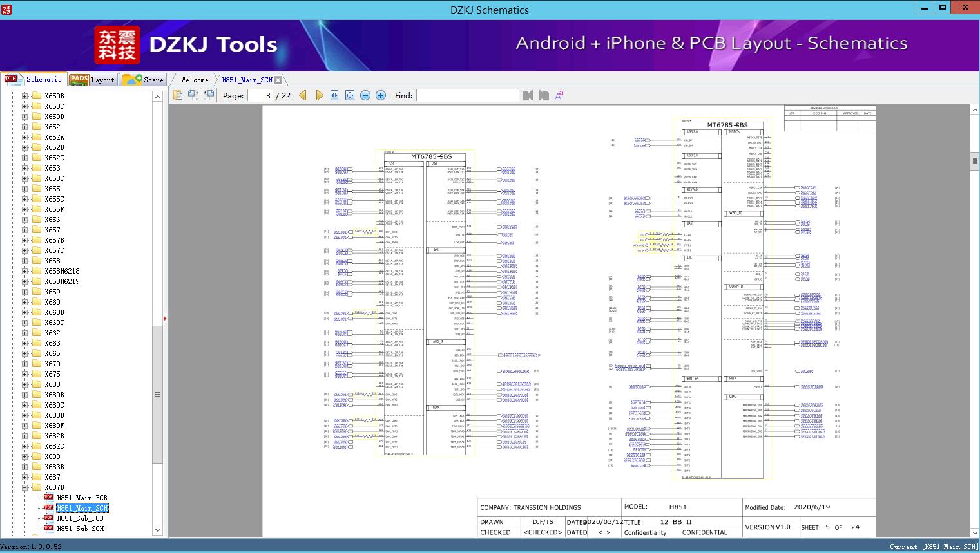
Task: Expand the X658H6218 tree folder
Action: [x=24, y=271]
